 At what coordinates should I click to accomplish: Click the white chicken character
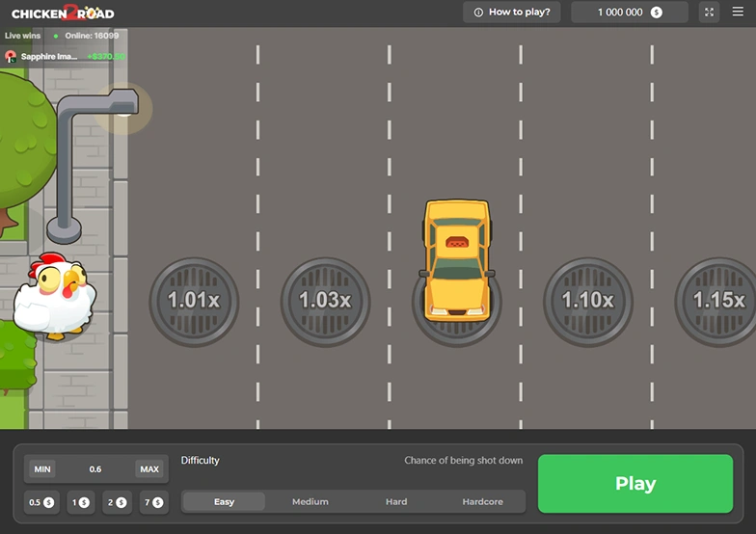(54, 295)
